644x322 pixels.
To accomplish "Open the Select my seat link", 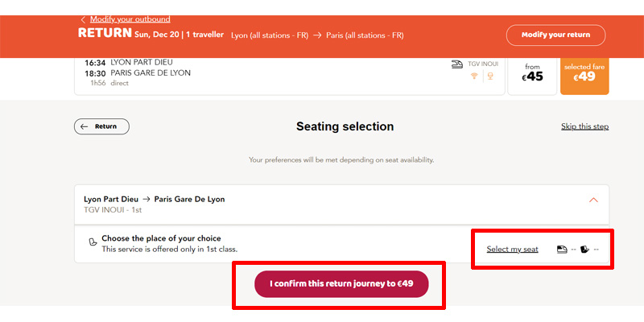I will coord(512,249).
